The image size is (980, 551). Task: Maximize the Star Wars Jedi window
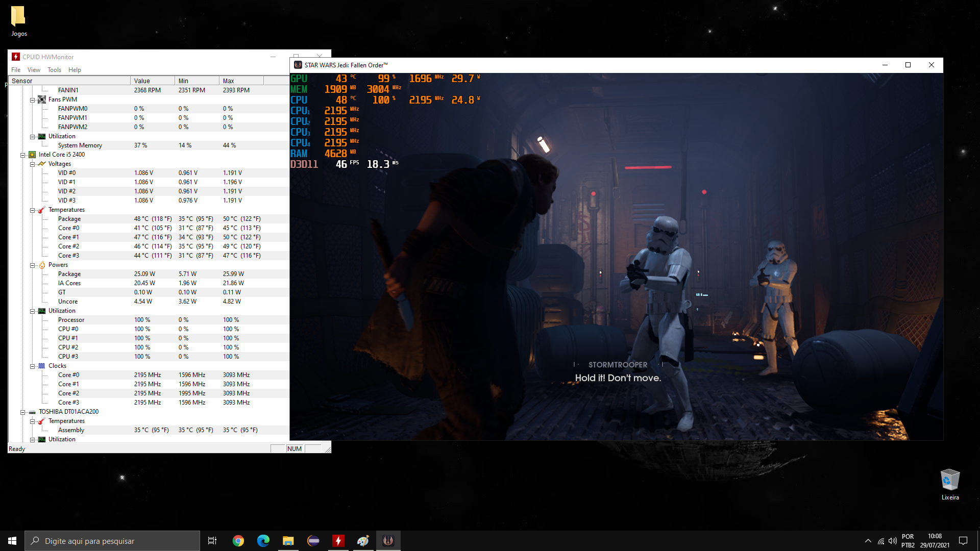908,65
